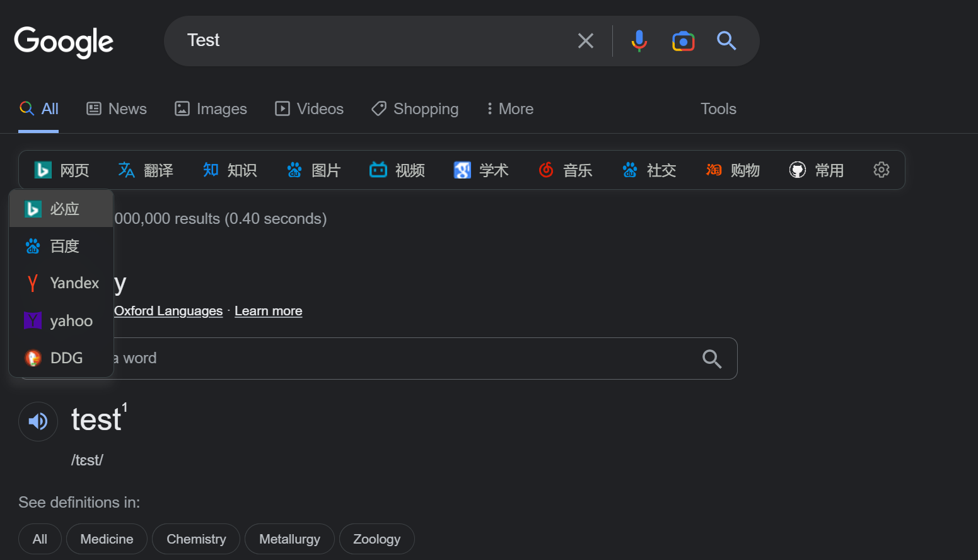
Task: Go to the Google logo homepage
Action: tap(64, 42)
